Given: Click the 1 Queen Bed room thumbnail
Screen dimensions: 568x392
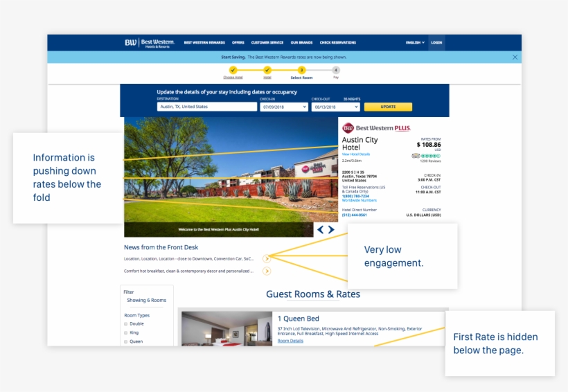Looking at the screenshot, I should (227, 328).
